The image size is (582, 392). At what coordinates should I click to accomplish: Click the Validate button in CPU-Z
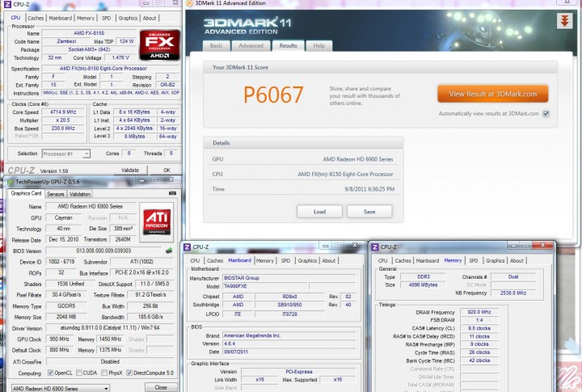tap(130, 170)
